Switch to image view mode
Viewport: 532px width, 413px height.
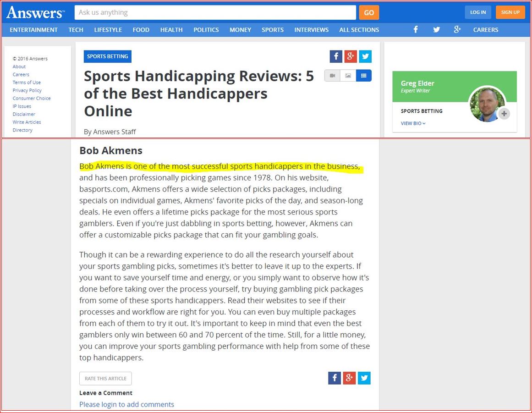pos(348,76)
